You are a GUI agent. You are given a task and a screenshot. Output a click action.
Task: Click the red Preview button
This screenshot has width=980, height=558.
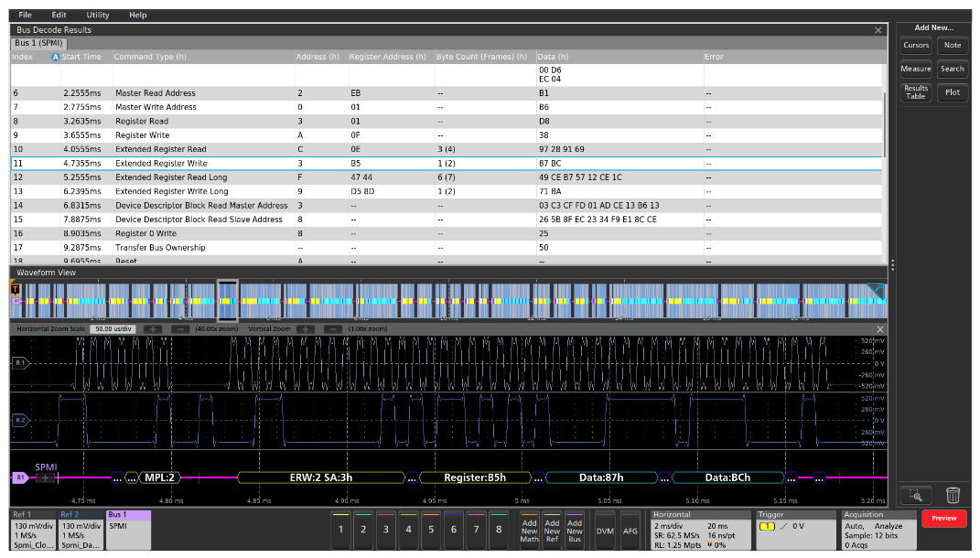click(x=943, y=518)
